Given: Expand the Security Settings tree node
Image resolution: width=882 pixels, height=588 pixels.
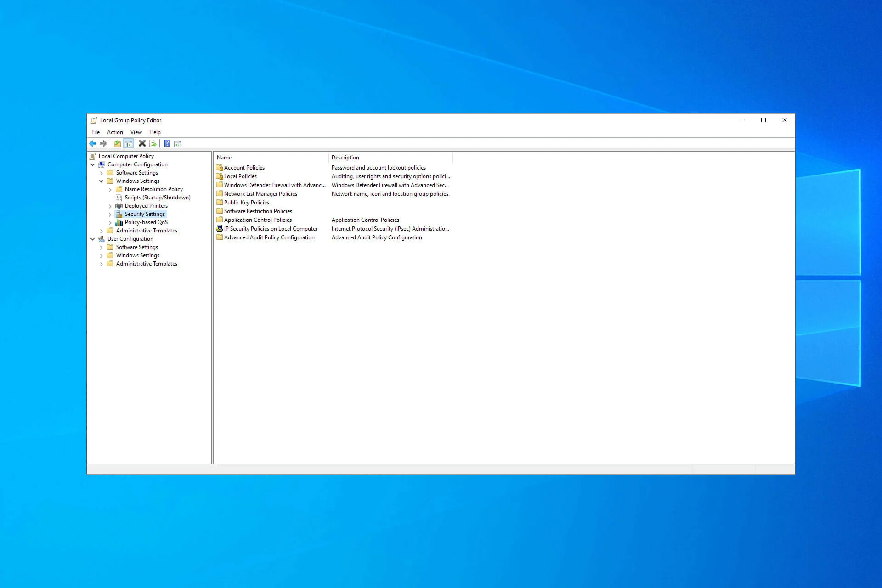Looking at the screenshot, I should click(110, 215).
